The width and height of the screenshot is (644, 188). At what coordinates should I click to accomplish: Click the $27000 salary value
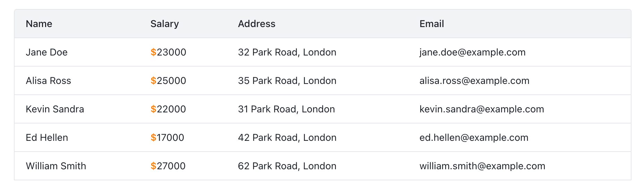point(168,166)
